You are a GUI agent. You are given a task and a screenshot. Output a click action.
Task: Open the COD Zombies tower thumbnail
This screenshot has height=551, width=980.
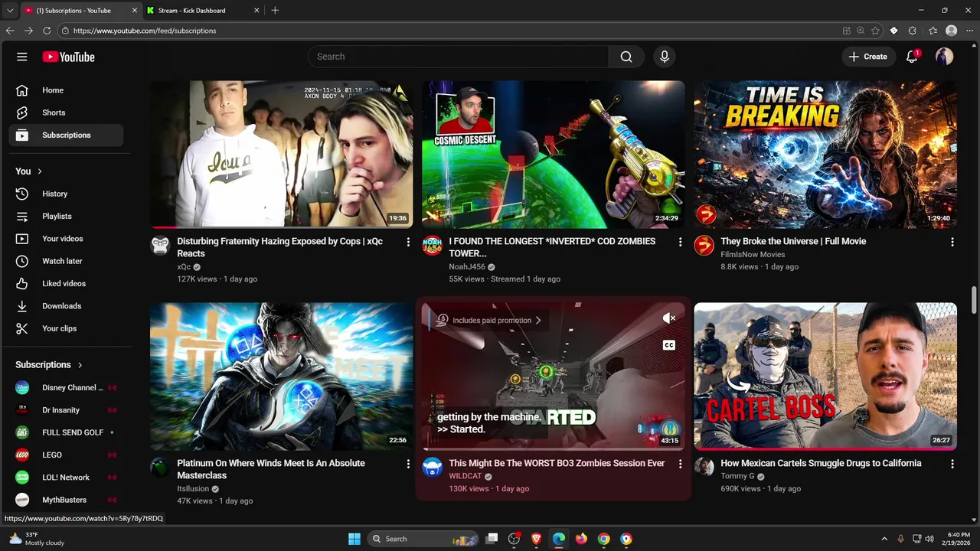click(x=554, y=155)
